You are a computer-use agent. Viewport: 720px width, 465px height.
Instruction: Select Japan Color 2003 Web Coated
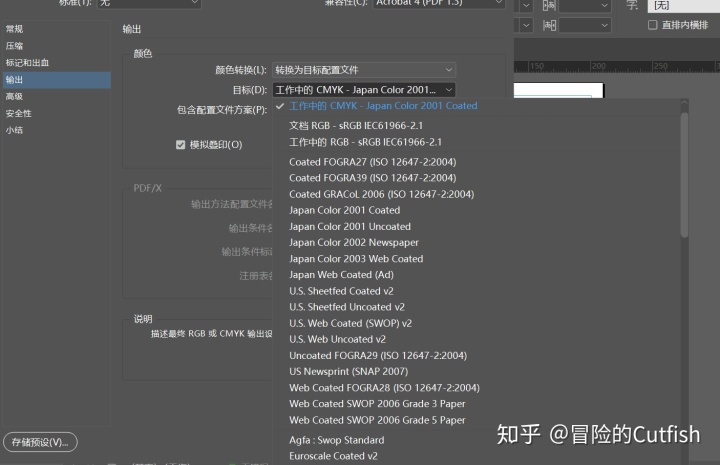click(x=356, y=259)
